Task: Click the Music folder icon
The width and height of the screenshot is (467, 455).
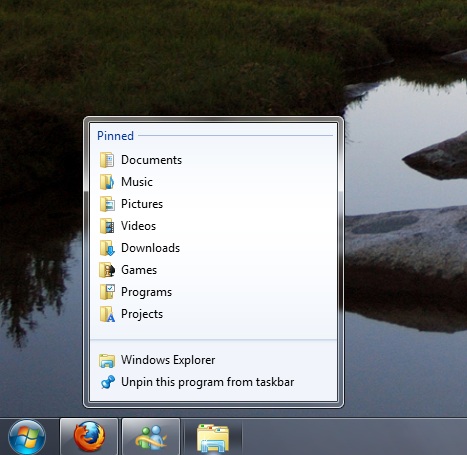Action: coord(107,182)
